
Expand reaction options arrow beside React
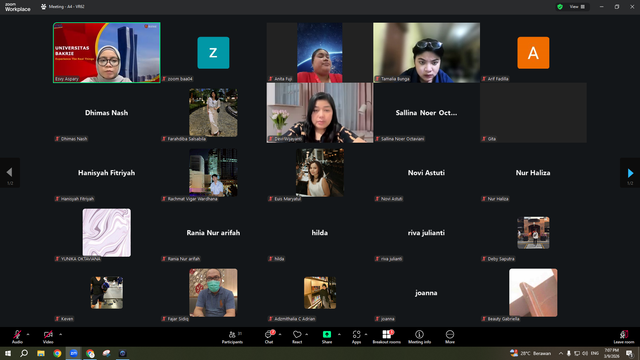point(307,334)
